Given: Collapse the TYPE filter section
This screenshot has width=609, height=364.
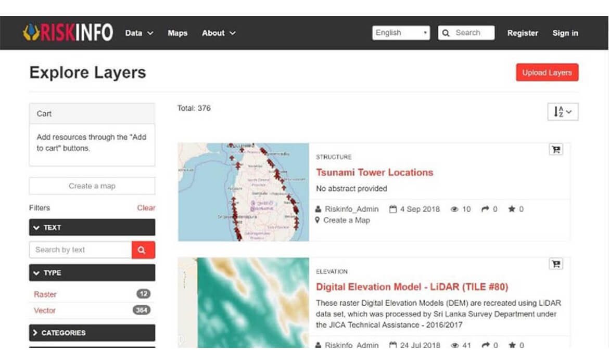Looking at the screenshot, I should click(92, 272).
